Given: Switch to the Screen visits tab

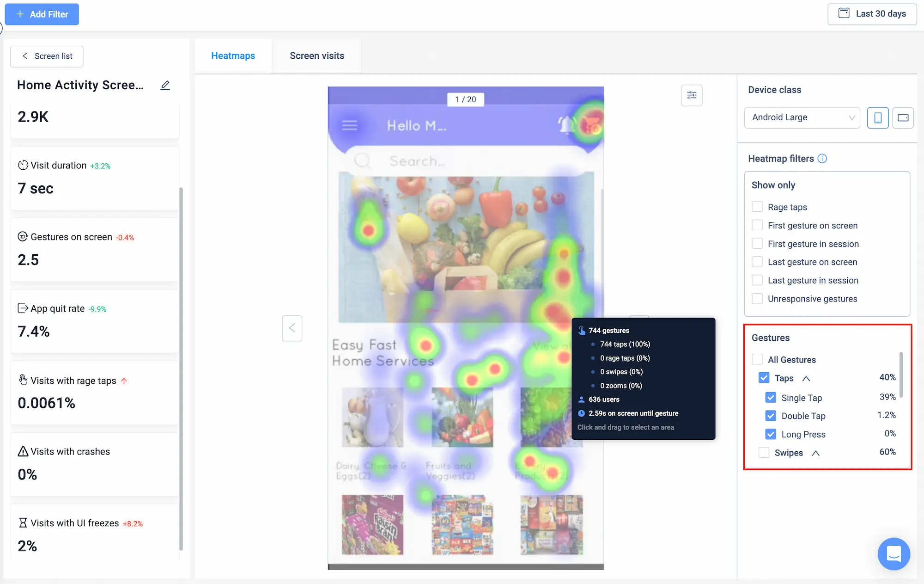Looking at the screenshot, I should pyautogui.click(x=317, y=55).
